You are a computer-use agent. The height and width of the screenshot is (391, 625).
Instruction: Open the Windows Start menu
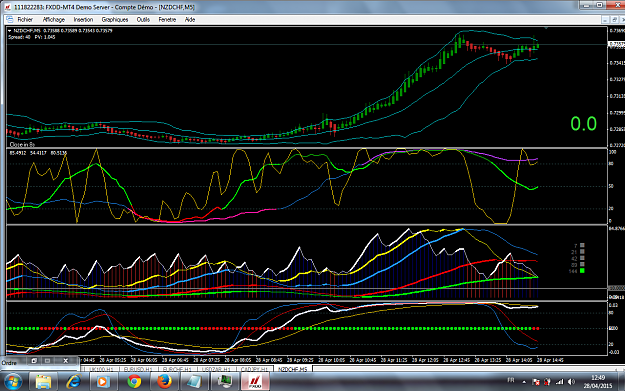pyautogui.click(x=13, y=382)
